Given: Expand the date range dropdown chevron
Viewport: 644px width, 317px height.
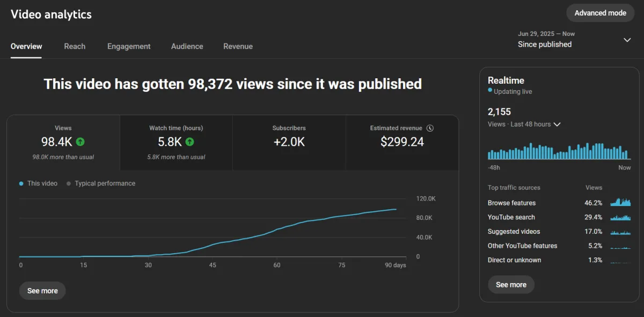Looking at the screenshot, I should (x=627, y=40).
